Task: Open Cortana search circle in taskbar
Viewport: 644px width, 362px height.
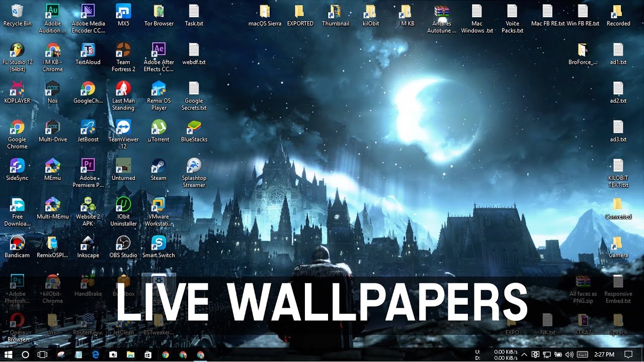Action: coord(26,354)
